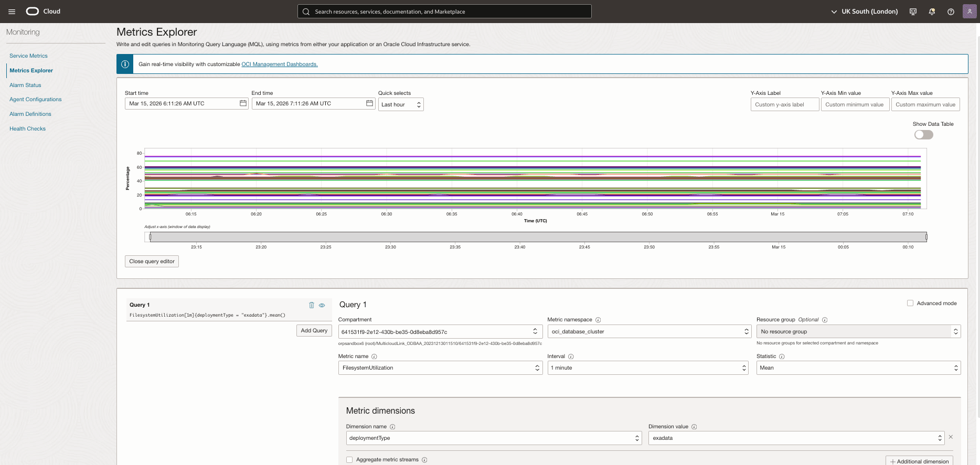The image size is (980, 465).
Task: Click the Y-Axis Min value field
Action: (x=855, y=104)
